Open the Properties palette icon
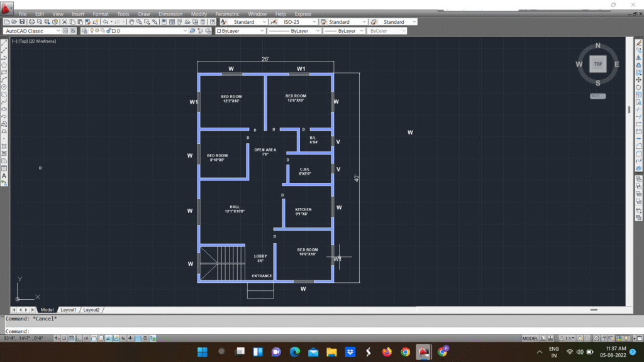 164,22
